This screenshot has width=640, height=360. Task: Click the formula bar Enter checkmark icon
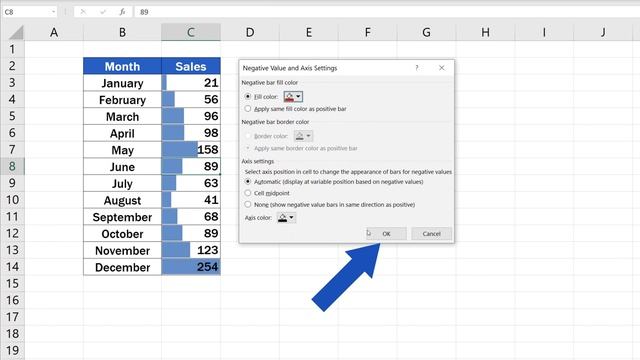(103, 12)
